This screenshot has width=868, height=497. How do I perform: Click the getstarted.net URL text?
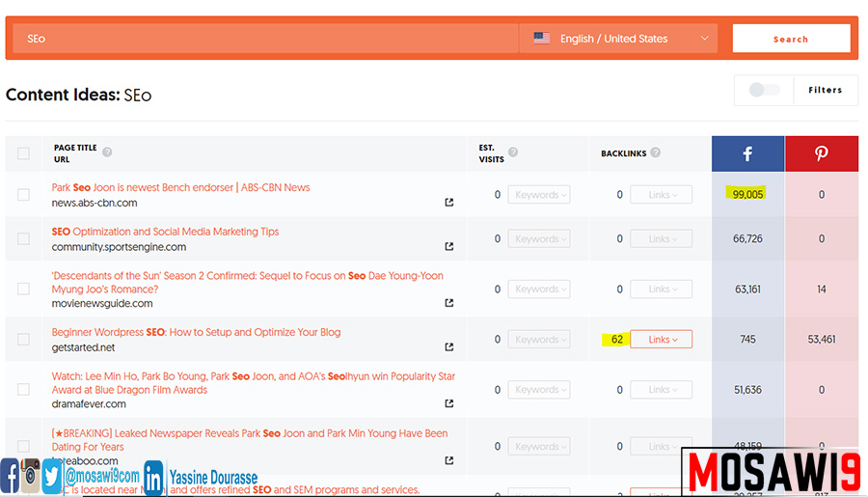pos(83,347)
